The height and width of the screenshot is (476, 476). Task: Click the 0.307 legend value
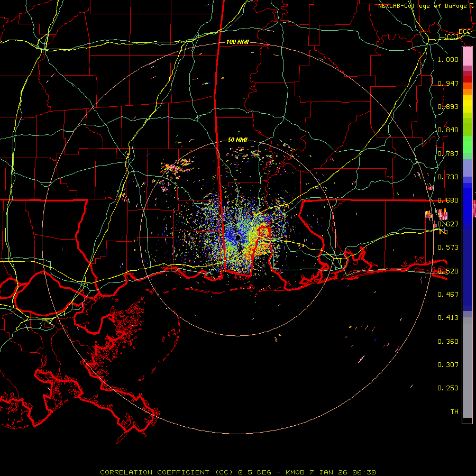448,364
